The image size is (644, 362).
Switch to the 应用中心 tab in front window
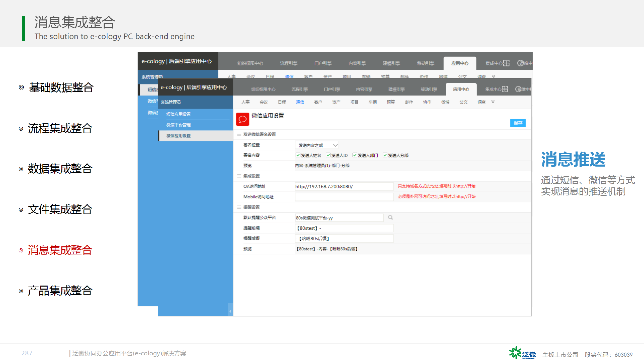[461, 89]
